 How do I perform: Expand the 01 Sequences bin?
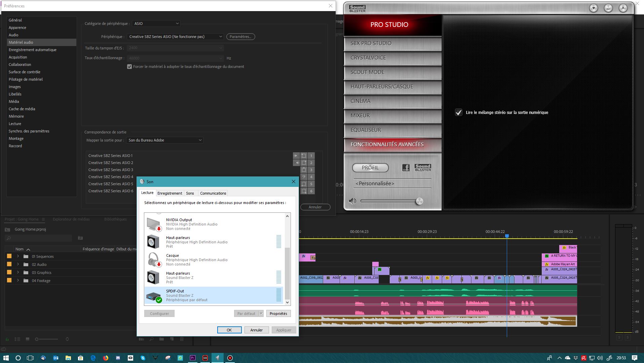[x=18, y=256]
